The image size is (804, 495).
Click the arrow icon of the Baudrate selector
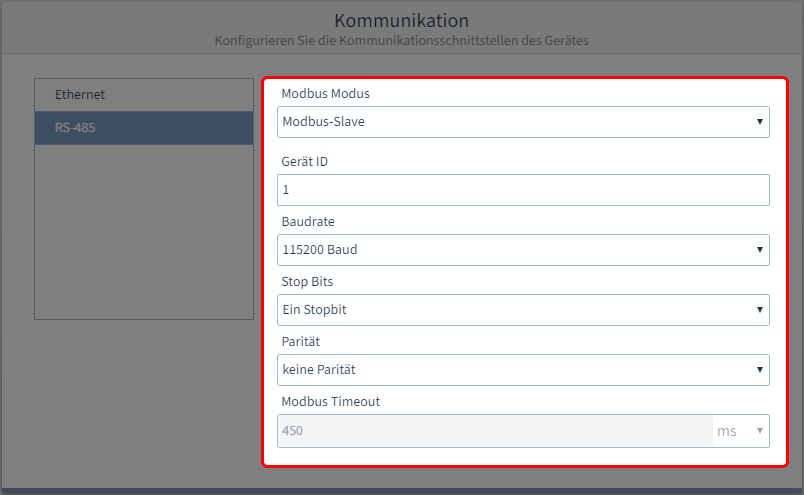759,250
